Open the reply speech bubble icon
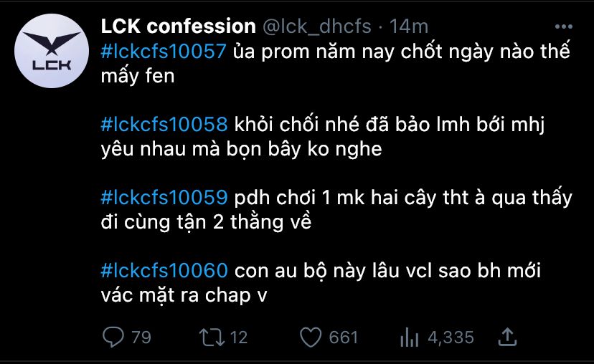594x364 pixels. pyautogui.click(x=113, y=337)
